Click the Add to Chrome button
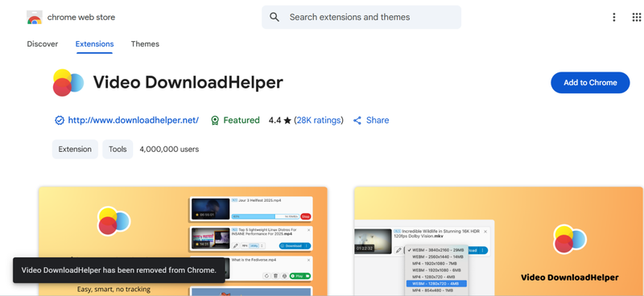Screen dimensions: 644x296 click(590, 83)
